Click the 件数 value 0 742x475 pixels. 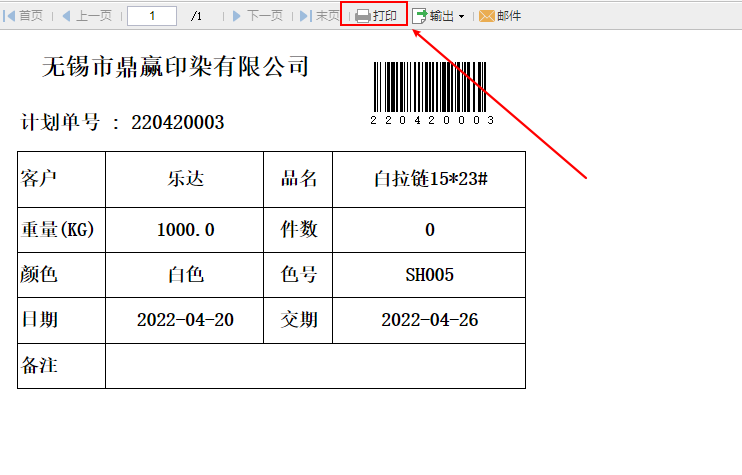[x=429, y=230]
